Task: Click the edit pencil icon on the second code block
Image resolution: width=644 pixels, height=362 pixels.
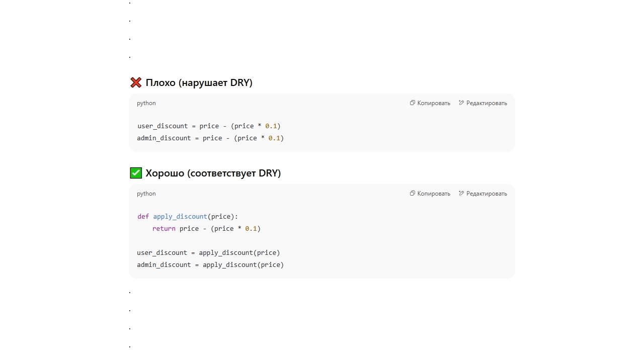Action: (x=461, y=194)
